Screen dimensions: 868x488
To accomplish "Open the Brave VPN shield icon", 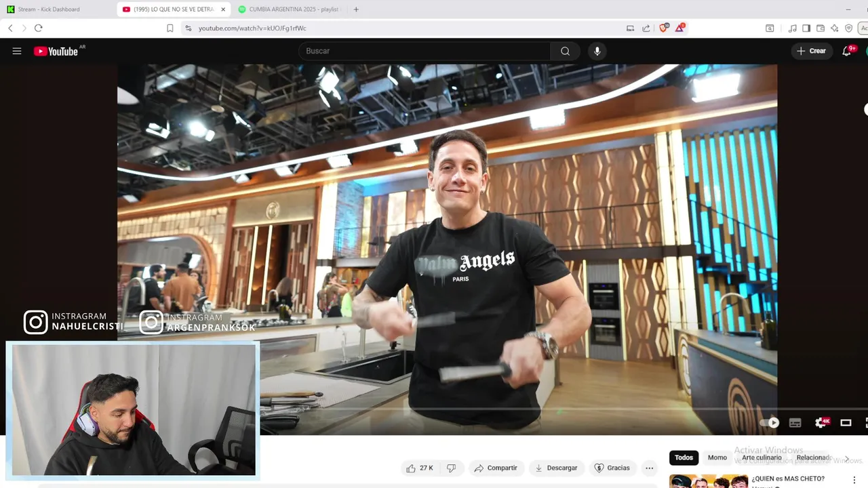I will click(849, 28).
